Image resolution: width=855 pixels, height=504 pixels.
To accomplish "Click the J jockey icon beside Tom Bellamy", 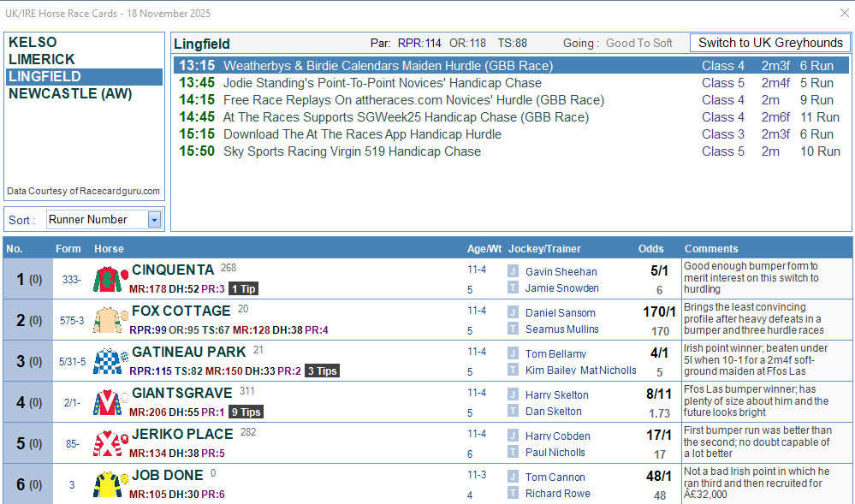I will pyautogui.click(x=513, y=353).
